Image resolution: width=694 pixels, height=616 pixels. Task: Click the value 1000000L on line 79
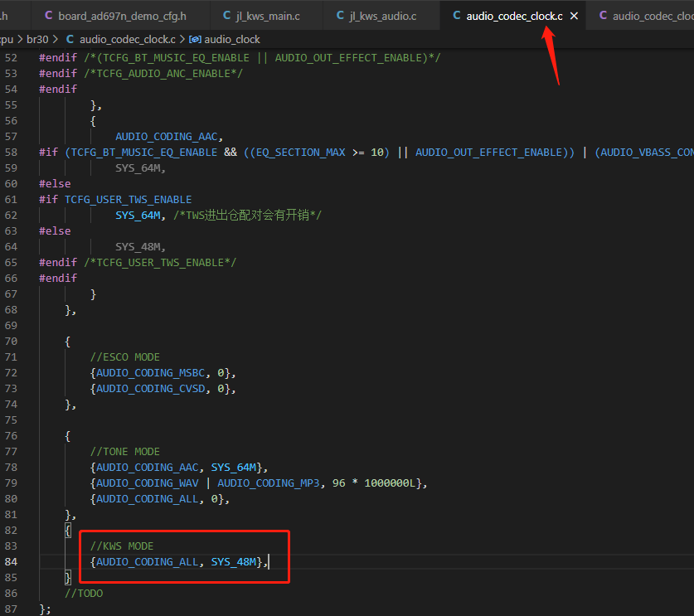pos(390,483)
